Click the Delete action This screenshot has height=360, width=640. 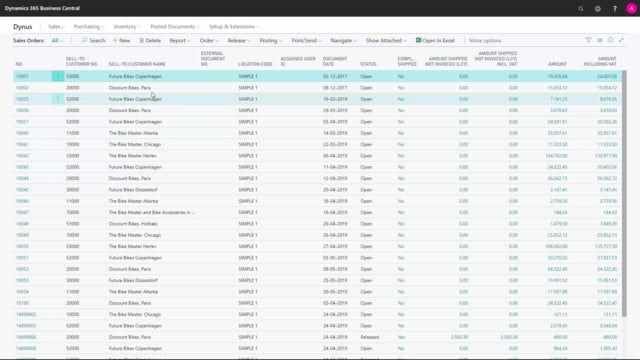pyautogui.click(x=150, y=40)
